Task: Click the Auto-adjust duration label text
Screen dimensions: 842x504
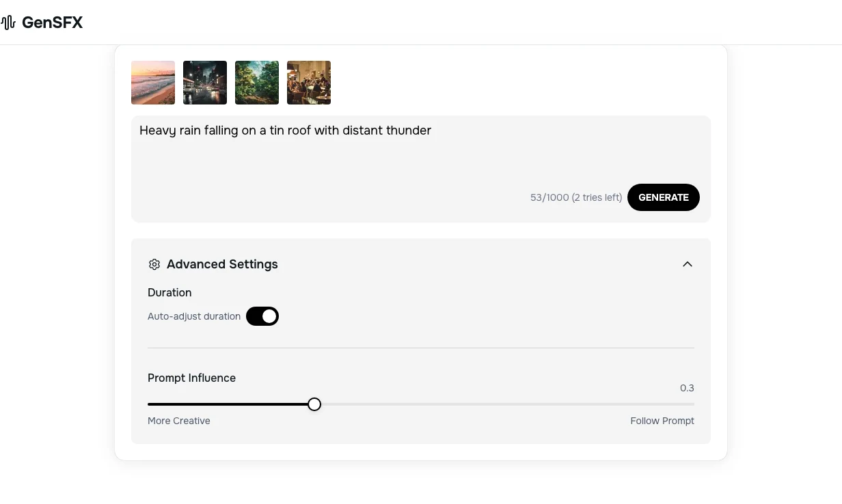Action: click(x=194, y=316)
